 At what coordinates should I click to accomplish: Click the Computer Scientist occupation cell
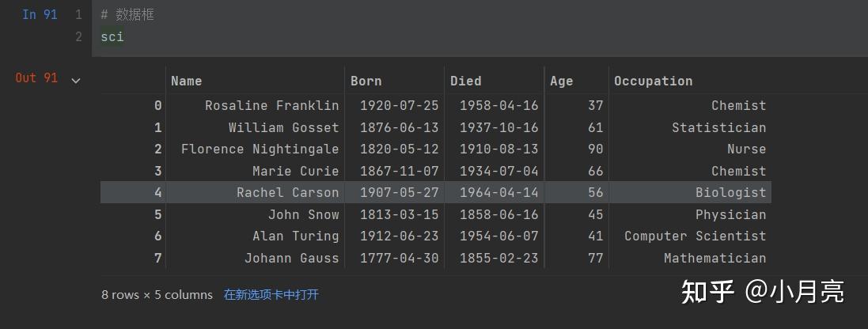click(696, 236)
